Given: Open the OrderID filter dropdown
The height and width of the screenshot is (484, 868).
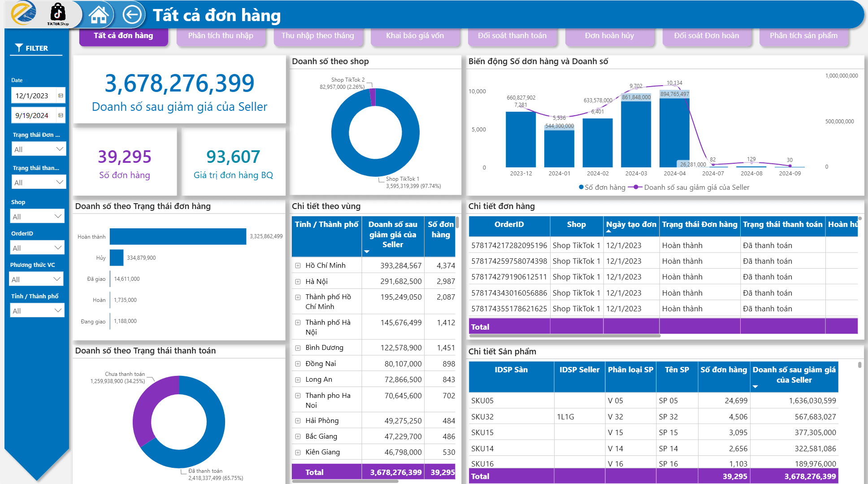Looking at the screenshot, I should [x=37, y=248].
